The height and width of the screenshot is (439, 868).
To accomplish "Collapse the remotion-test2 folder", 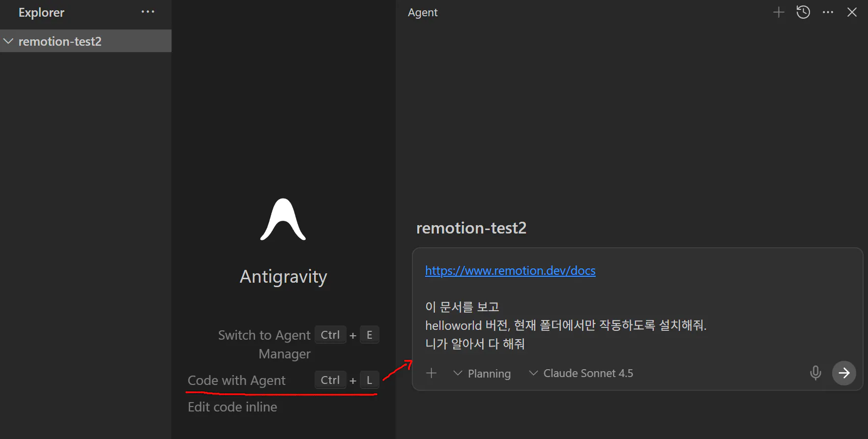I will 8,41.
